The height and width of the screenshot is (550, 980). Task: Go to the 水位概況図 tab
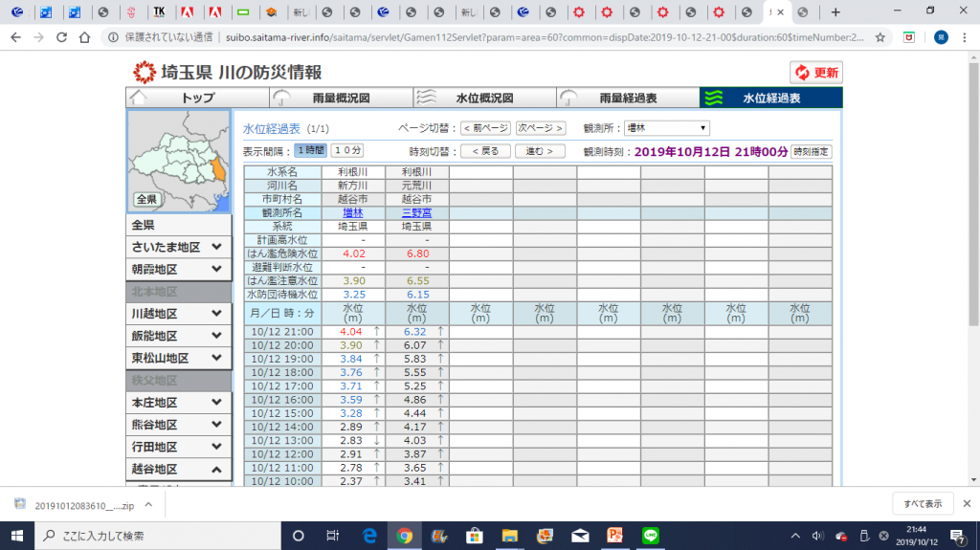click(484, 98)
